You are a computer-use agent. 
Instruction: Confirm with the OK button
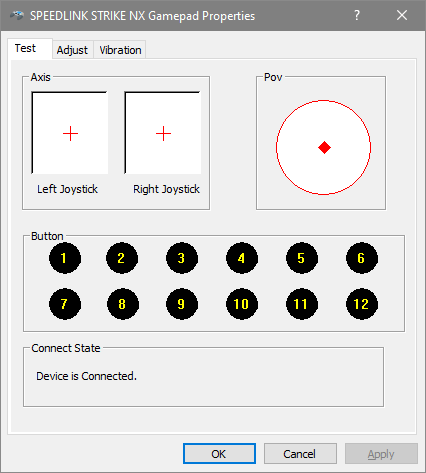(x=219, y=454)
